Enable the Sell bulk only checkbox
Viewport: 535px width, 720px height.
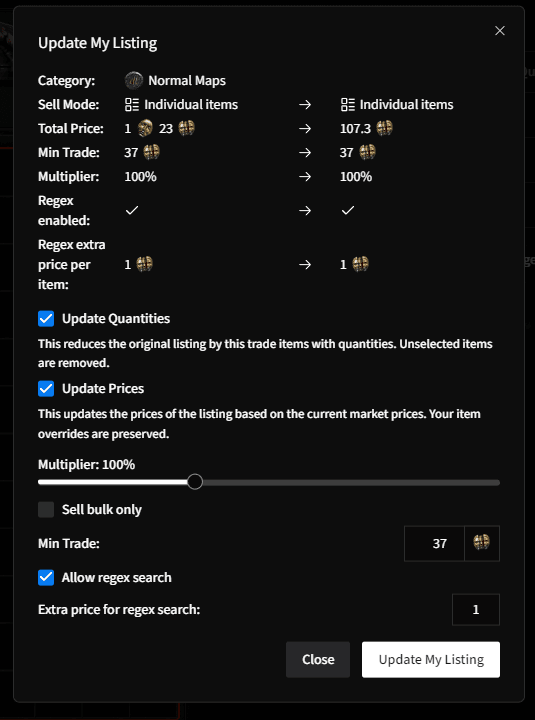tap(46, 510)
